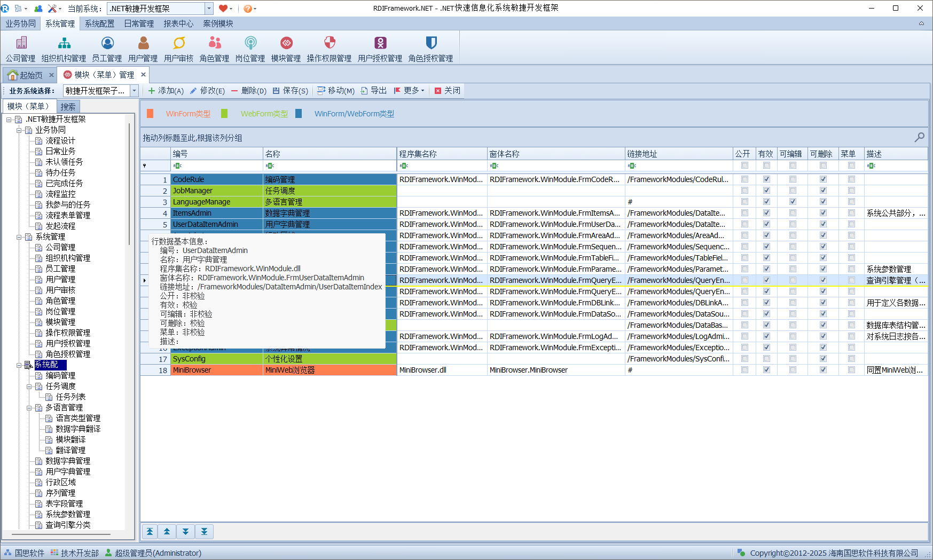Click the 用户审核 ribbon icon

(179, 44)
